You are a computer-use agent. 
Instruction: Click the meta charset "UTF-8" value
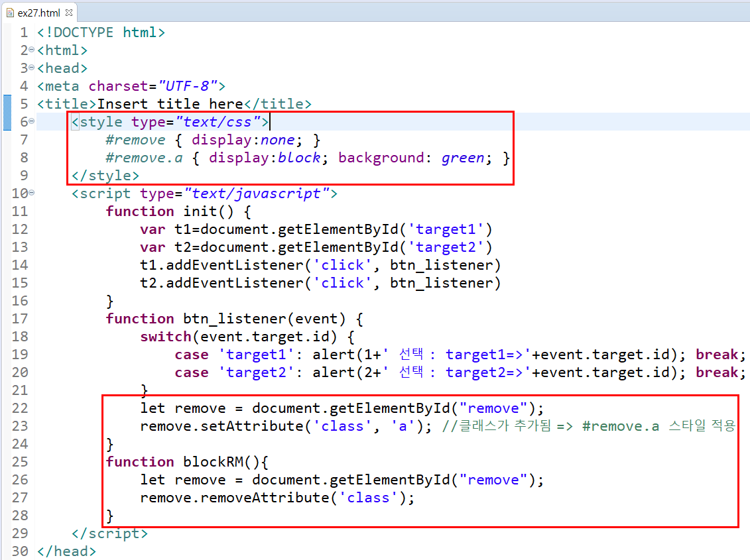(188, 86)
